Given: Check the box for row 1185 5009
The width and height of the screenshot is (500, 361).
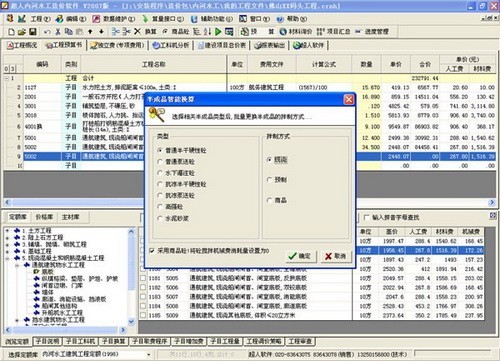Looking at the screenshot, I should point(143,315).
